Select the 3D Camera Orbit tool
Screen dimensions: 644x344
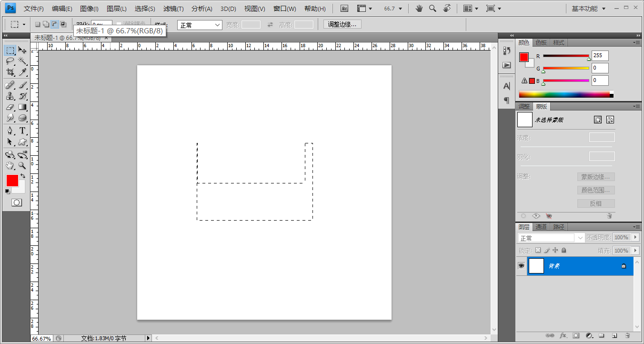(22, 154)
